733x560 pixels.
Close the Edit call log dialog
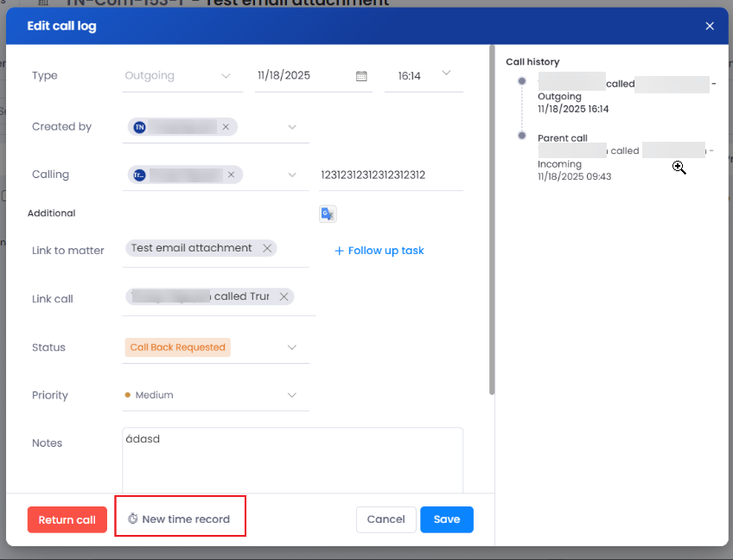point(710,26)
